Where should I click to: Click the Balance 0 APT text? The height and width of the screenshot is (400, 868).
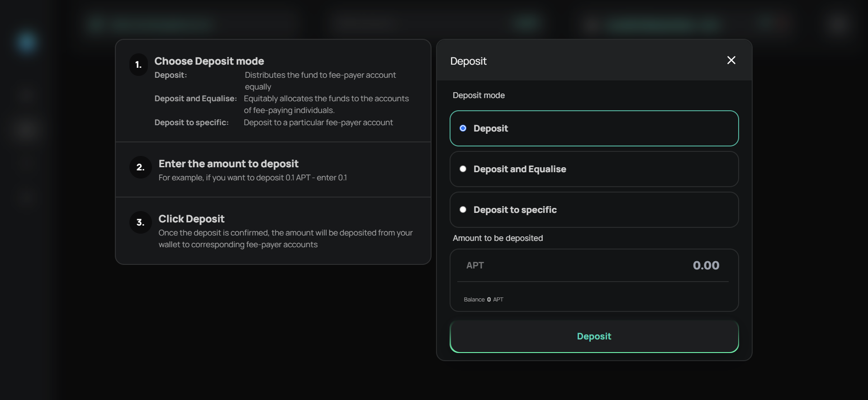click(483, 300)
